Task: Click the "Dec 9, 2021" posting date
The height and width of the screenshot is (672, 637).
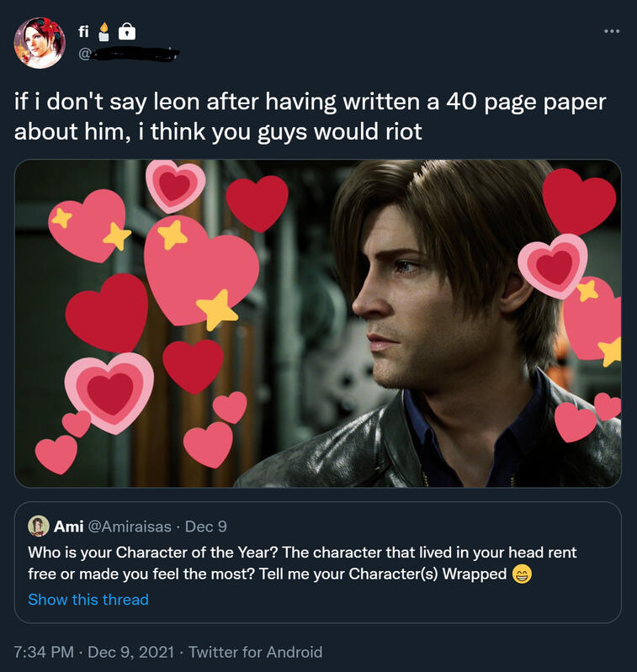Action: 130,652
